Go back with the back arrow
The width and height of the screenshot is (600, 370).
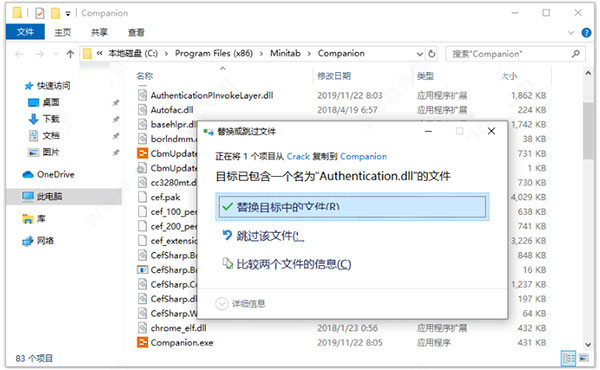tap(19, 54)
